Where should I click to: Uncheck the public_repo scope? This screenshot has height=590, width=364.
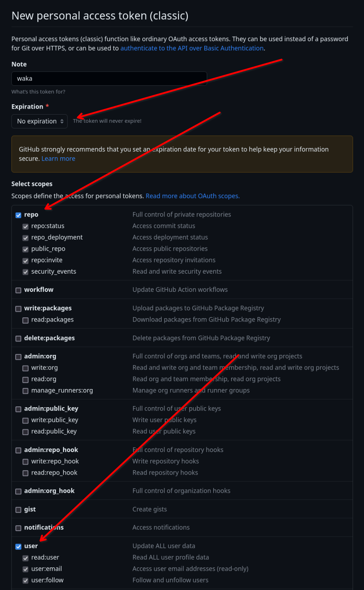point(26,250)
